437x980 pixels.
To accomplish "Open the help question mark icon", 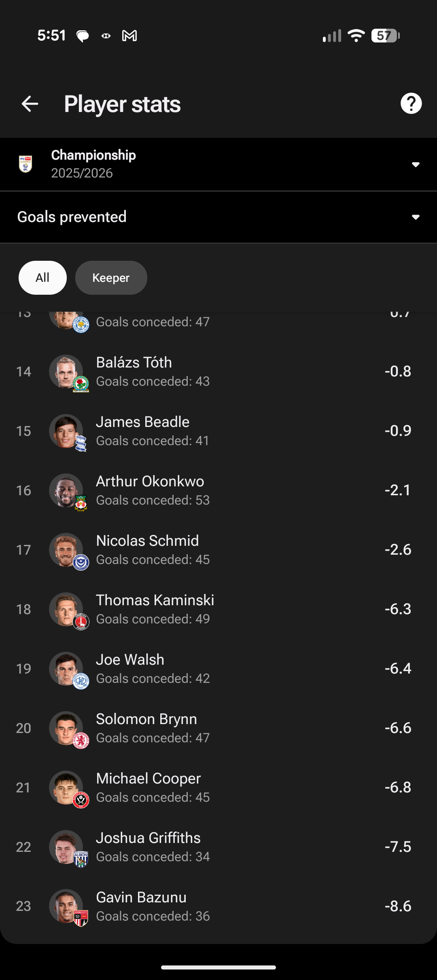I will pyautogui.click(x=411, y=103).
